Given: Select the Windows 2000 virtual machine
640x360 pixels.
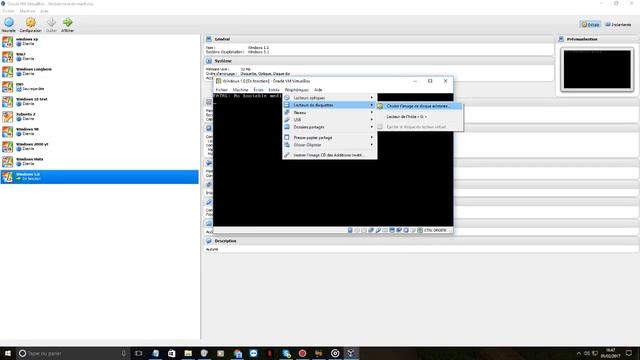Looking at the screenshot, I should (100, 147).
